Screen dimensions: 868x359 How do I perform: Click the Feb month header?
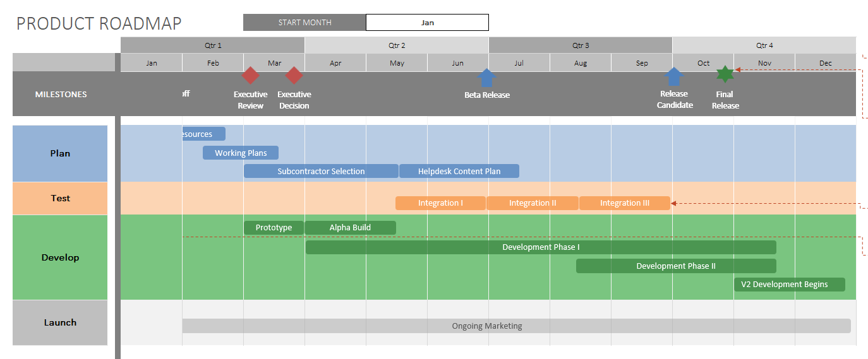[213, 63]
